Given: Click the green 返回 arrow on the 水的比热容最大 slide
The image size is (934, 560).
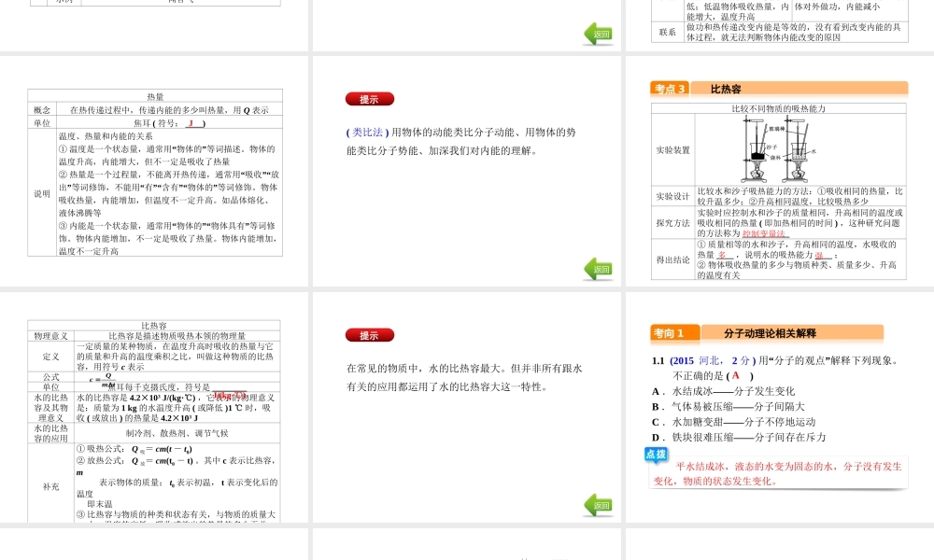Looking at the screenshot, I should pyautogui.click(x=598, y=505).
